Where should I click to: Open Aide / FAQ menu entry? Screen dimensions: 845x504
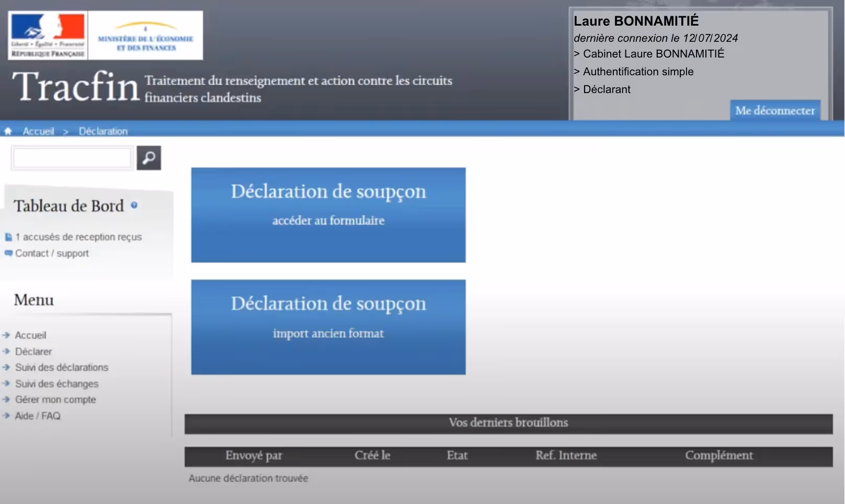pyautogui.click(x=38, y=416)
